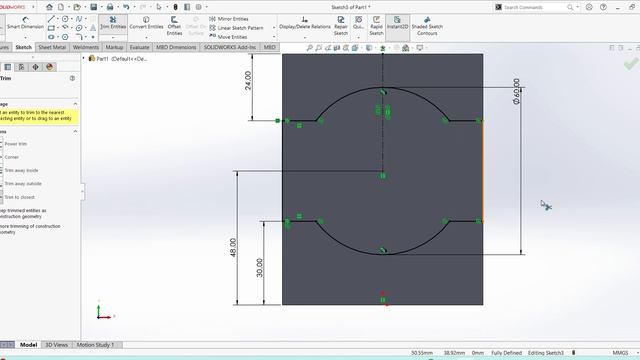This screenshot has width=640, height=360.
Task: Click the Convert Entities tool
Action: coord(146,23)
